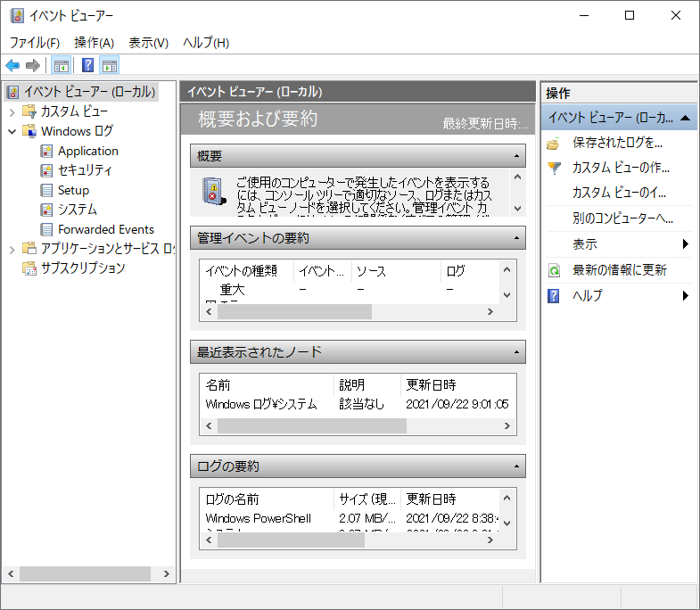Click the カスタム ビュー folder icon
The image size is (700, 610).
(x=29, y=111)
